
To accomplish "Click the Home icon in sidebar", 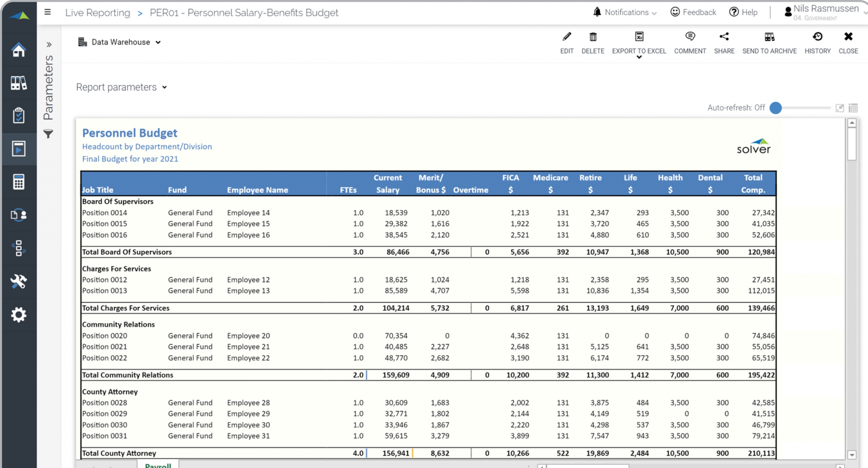I will pyautogui.click(x=19, y=50).
